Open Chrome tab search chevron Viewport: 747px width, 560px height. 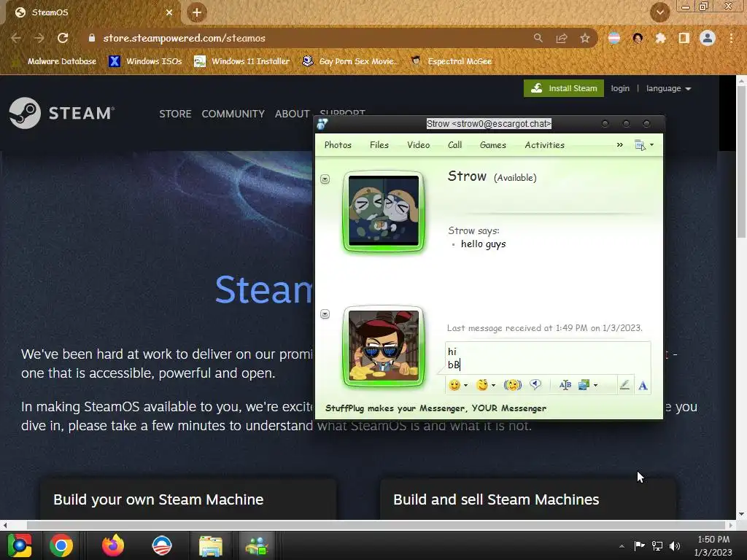[x=659, y=13]
